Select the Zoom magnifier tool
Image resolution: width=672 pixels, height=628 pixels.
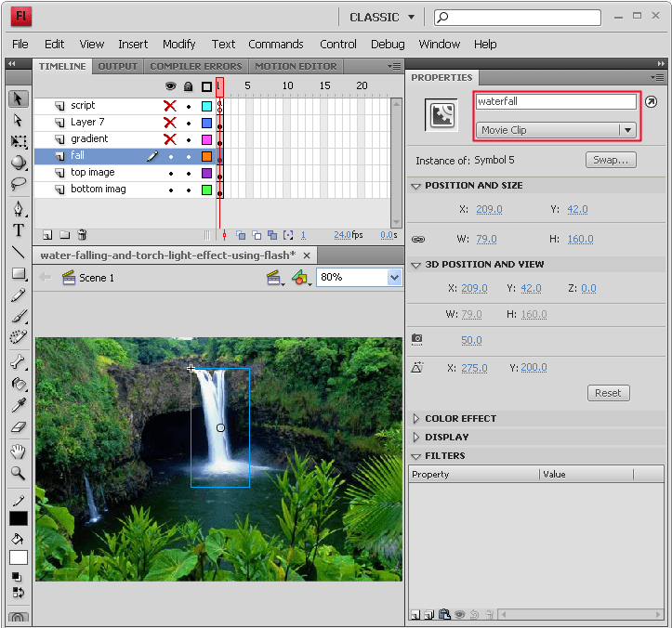(18, 473)
